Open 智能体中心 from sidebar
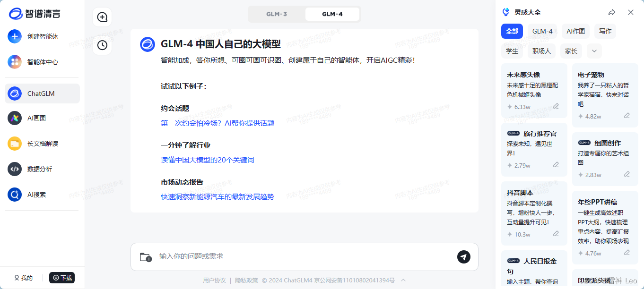 coord(42,62)
